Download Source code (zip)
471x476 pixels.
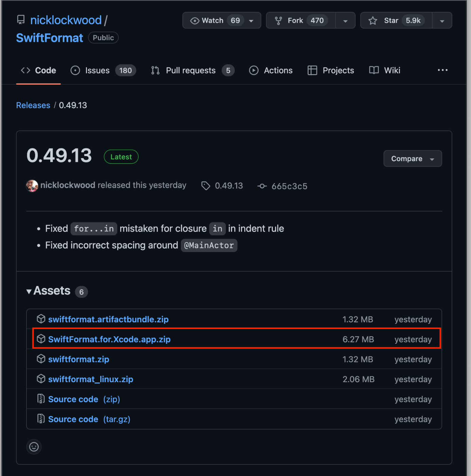coord(84,399)
